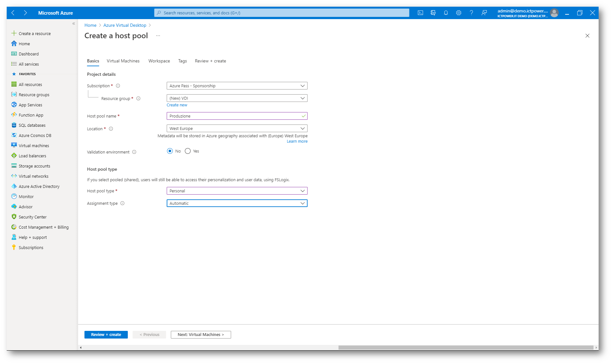Open Azure Active Directory in sidebar
612x364 pixels.
(x=39, y=186)
